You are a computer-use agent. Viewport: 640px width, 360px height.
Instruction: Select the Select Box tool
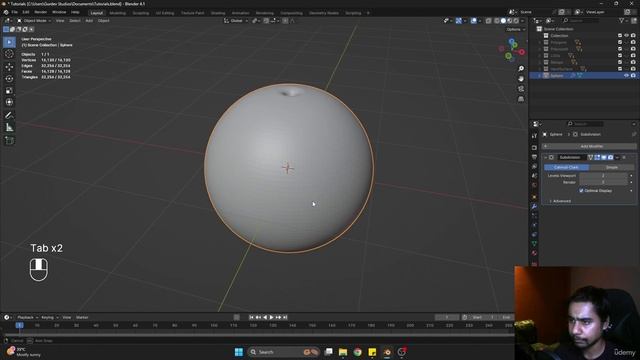9,42
